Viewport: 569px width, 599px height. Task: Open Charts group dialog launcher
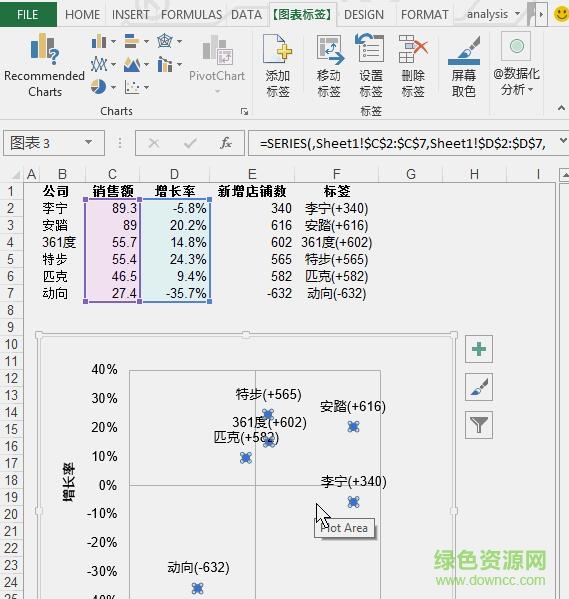coord(244,112)
